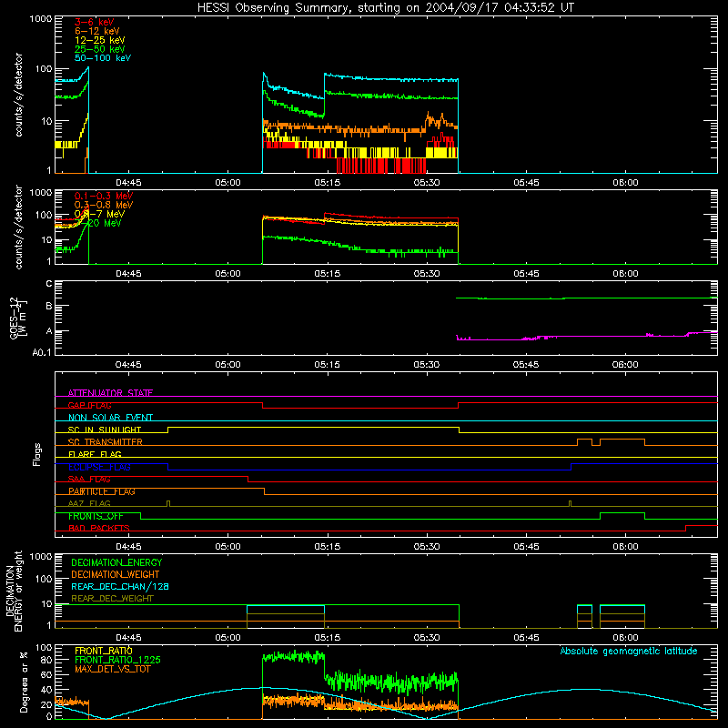Click the FRONT_RATIO legend label
Viewport: 728px width, 728px height.
click(x=104, y=651)
